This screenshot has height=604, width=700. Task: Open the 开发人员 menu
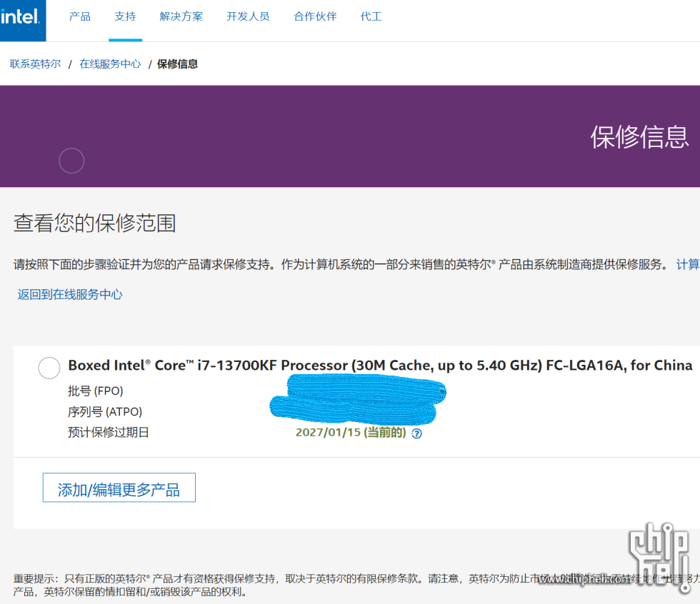[x=249, y=16]
